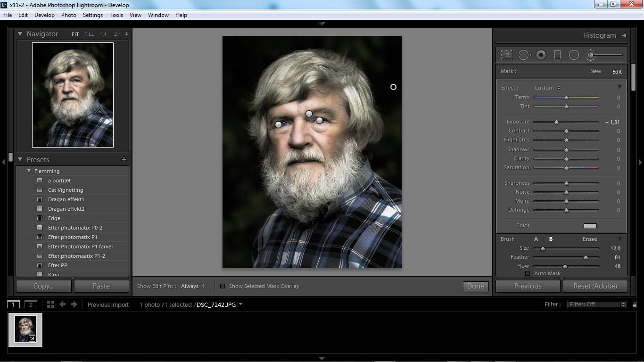
Task: Open the Develop menu
Action: click(x=44, y=15)
